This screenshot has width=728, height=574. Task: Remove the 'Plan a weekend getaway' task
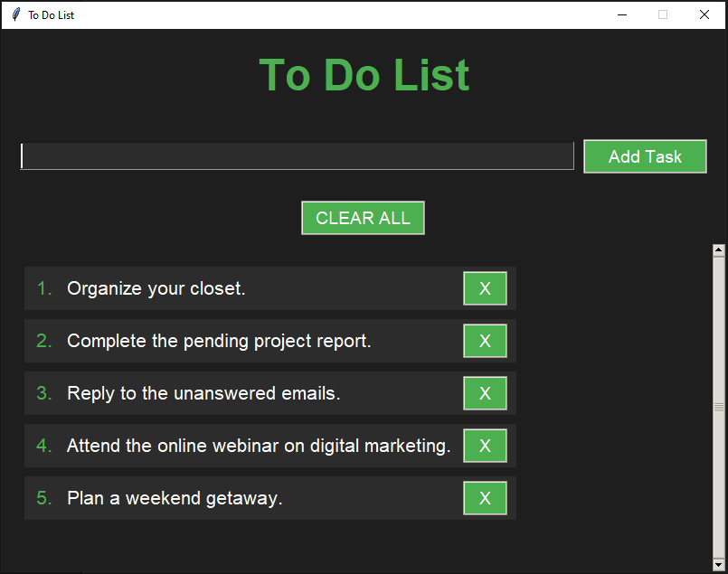(485, 498)
